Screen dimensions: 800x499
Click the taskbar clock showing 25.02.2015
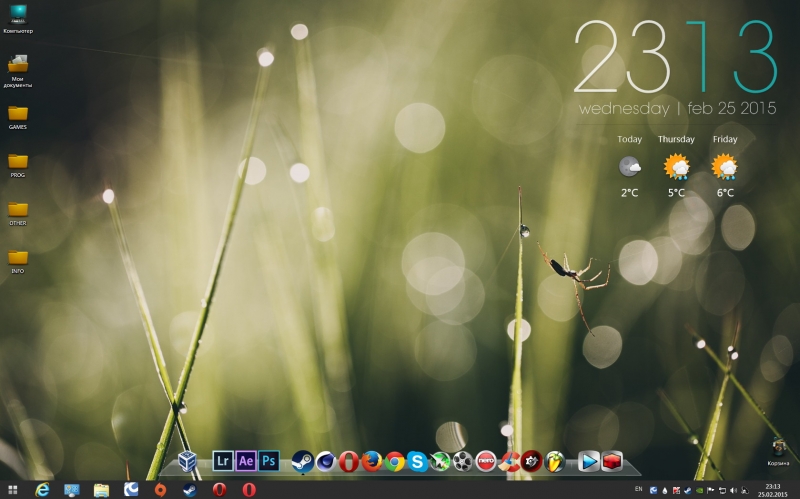tap(772, 490)
